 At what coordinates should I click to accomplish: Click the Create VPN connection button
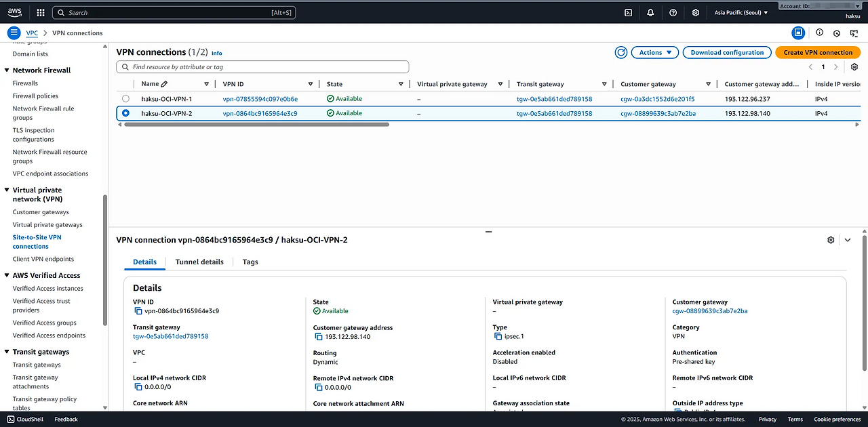(x=818, y=52)
